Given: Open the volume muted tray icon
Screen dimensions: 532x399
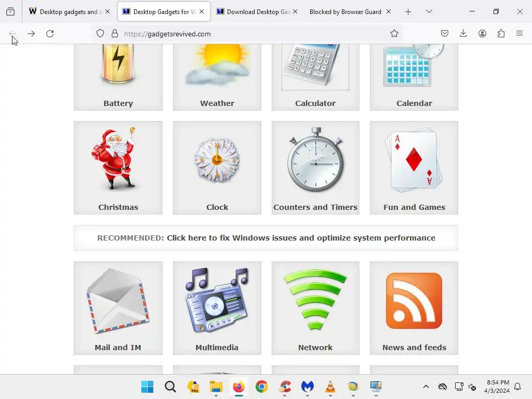Looking at the screenshot, I should point(472,387).
